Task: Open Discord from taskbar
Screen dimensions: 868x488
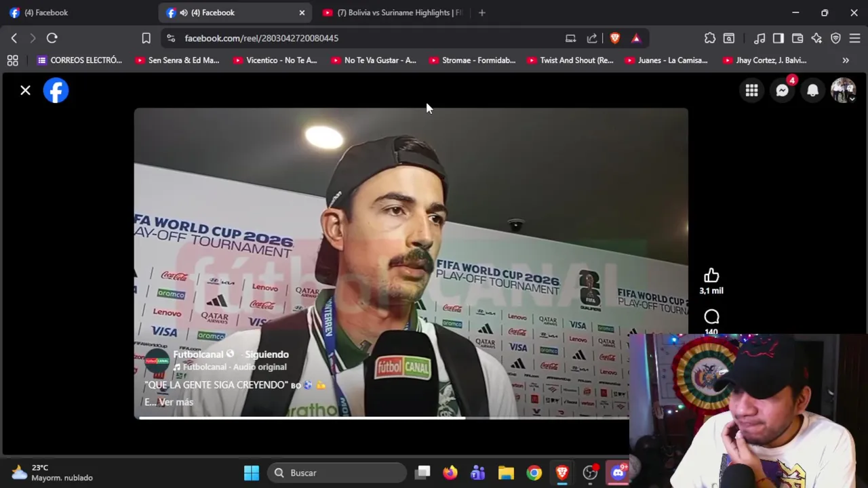Action: [x=618, y=472]
